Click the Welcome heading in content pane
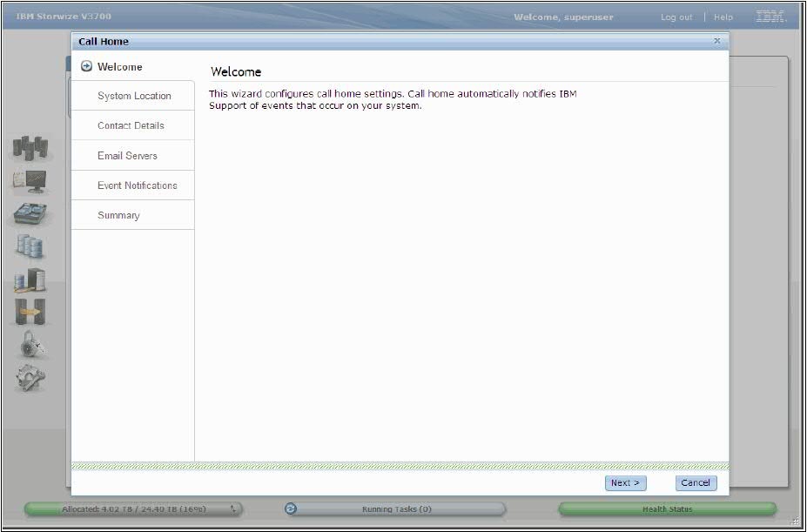 [x=236, y=71]
